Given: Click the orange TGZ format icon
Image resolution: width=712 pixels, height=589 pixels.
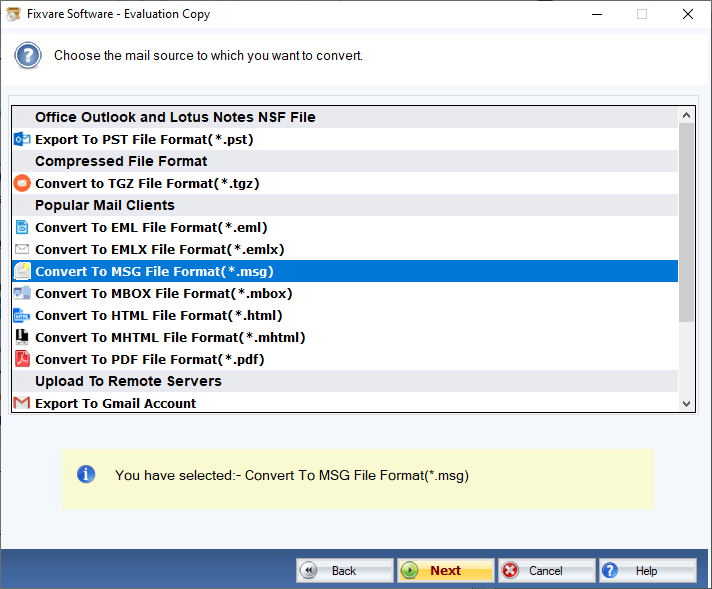Looking at the screenshot, I should click(22, 183).
